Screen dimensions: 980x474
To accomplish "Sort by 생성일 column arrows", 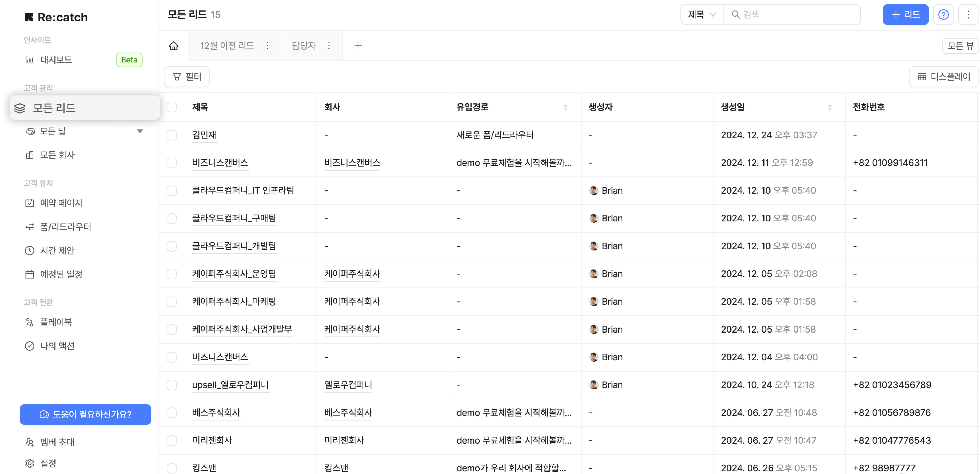I will coord(830,107).
